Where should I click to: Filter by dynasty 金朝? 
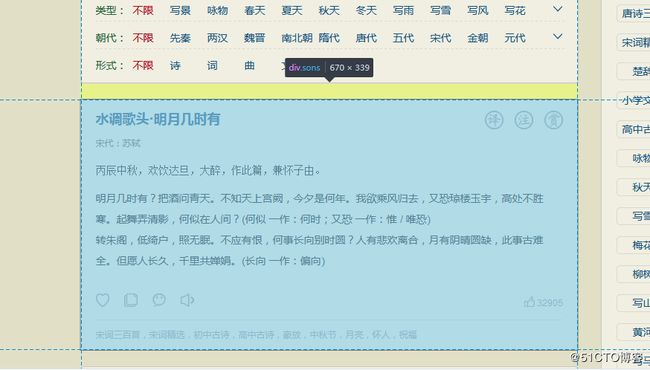point(478,38)
